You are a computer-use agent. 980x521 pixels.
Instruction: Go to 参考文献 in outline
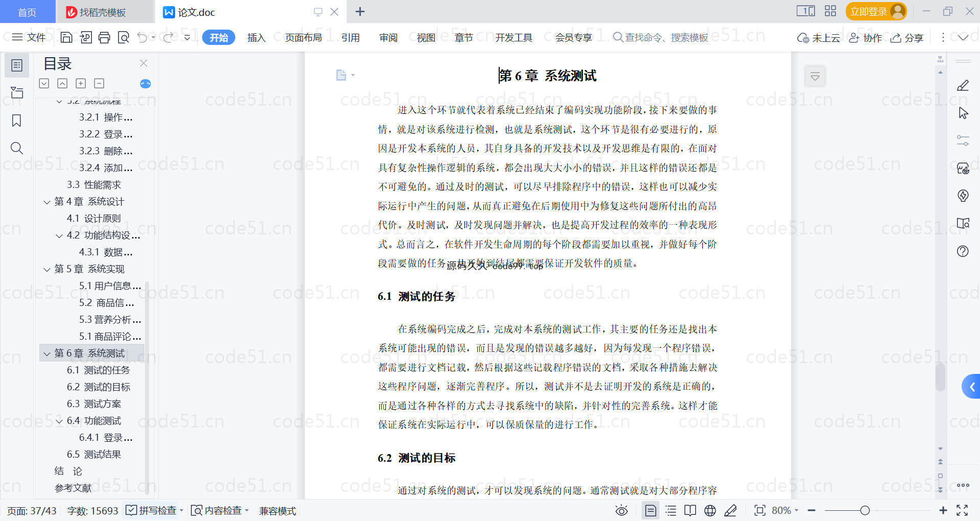click(x=73, y=488)
